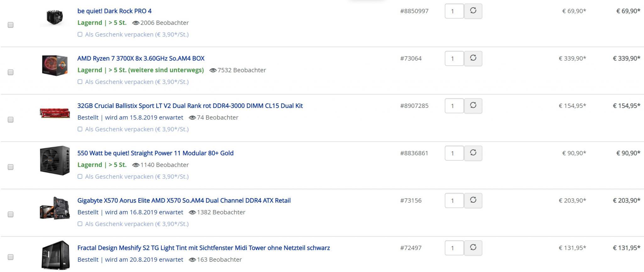
Task: Enable gift wrapping for AMD Ryzen 7 3700X
Action: click(x=80, y=82)
